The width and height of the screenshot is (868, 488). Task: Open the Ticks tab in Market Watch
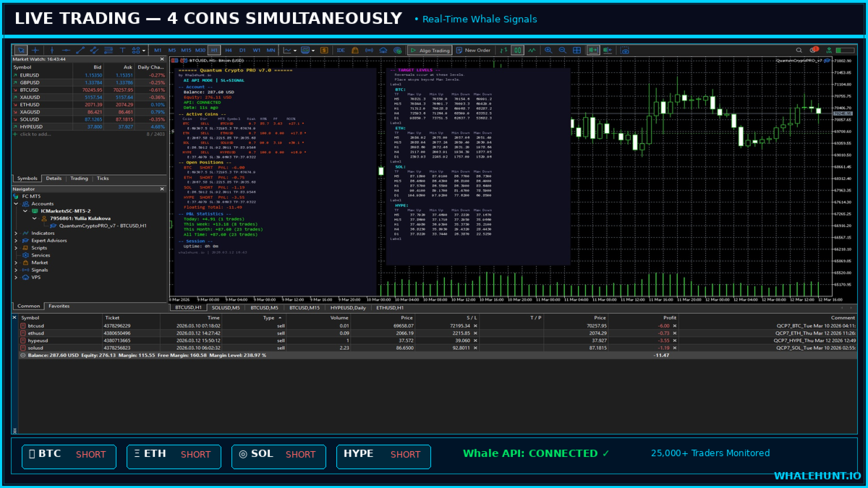click(x=103, y=178)
